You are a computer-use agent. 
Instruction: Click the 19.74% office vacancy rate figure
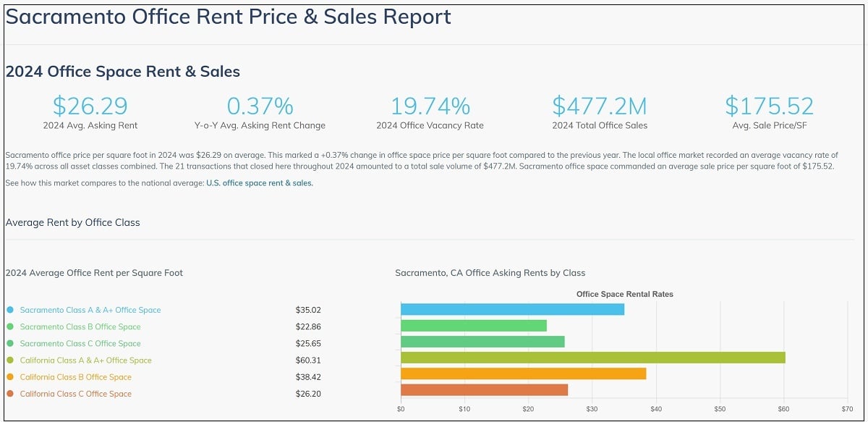[430, 106]
